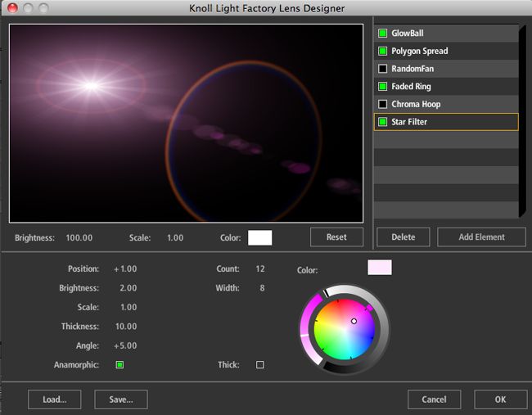The height and width of the screenshot is (415, 532).
Task: Edit the Angle value +5.00
Action: (125, 345)
